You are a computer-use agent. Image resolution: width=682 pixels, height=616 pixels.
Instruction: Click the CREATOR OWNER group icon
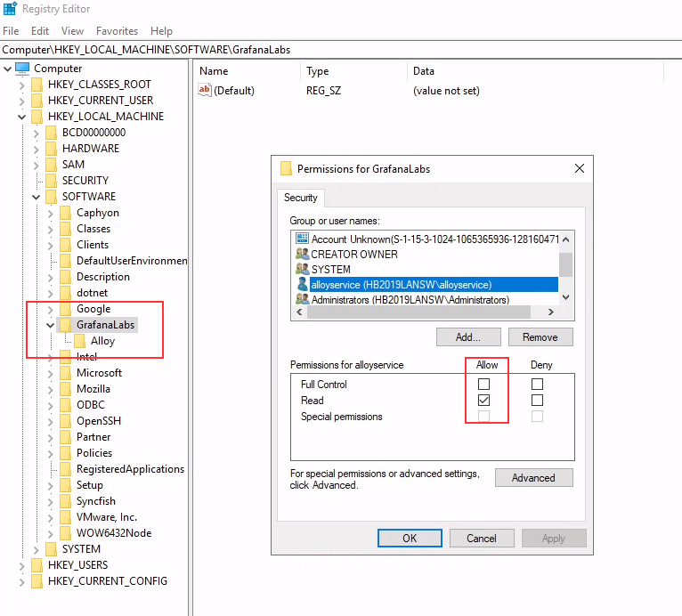(x=302, y=254)
